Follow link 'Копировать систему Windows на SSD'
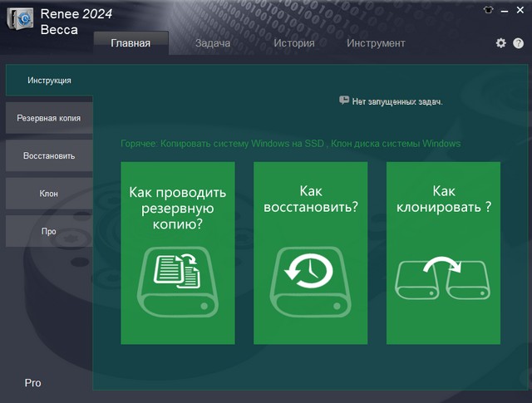This screenshot has height=403, width=532. [x=242, y=144]
